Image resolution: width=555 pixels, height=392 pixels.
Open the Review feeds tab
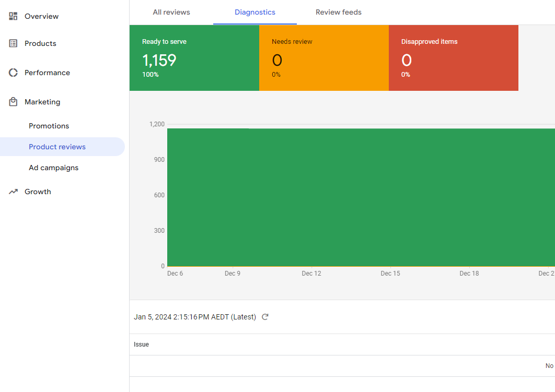coord(338,13)
